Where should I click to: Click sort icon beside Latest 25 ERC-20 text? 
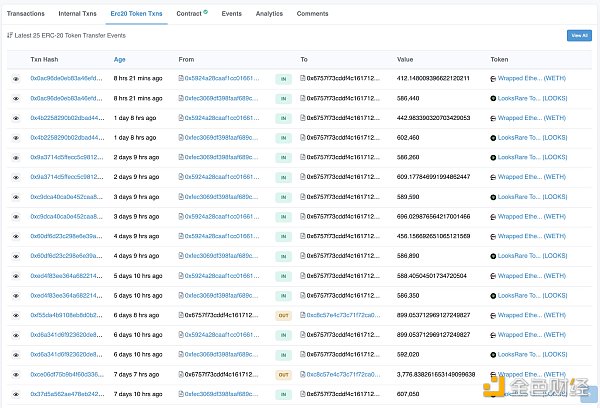click(x=9, y=34)
